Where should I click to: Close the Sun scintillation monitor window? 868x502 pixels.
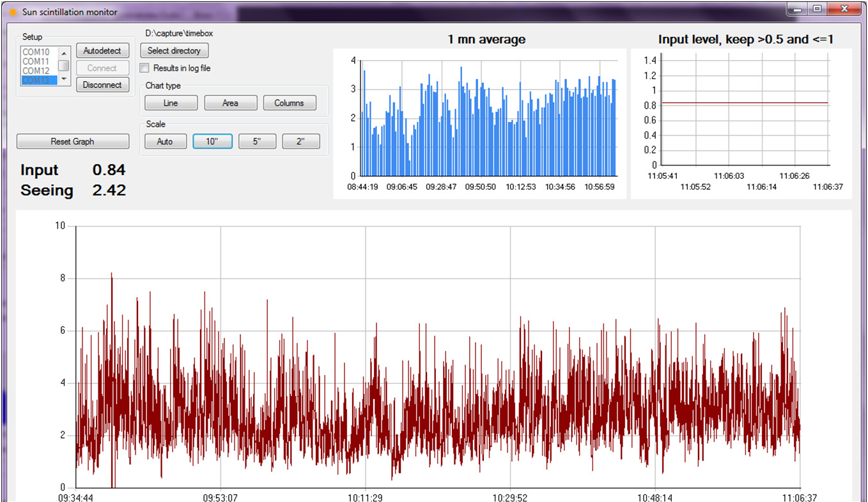844,9
